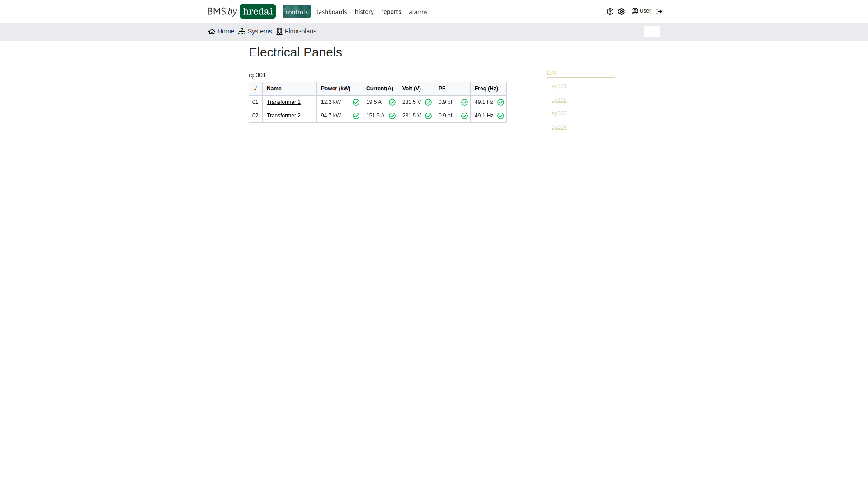Click the User account icon

(635, 11)
